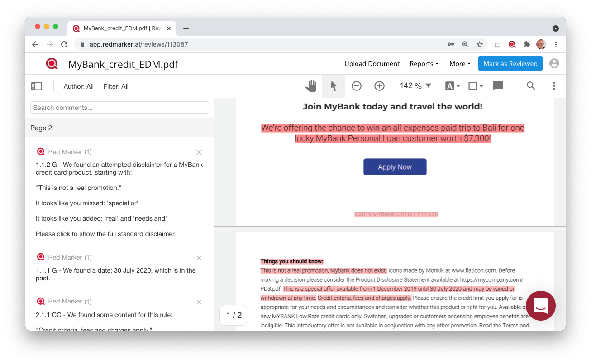Screen dimensions: 591x364
Task: Open the 142 % zoom level dropdown
Action: click(x=415, y=86)
